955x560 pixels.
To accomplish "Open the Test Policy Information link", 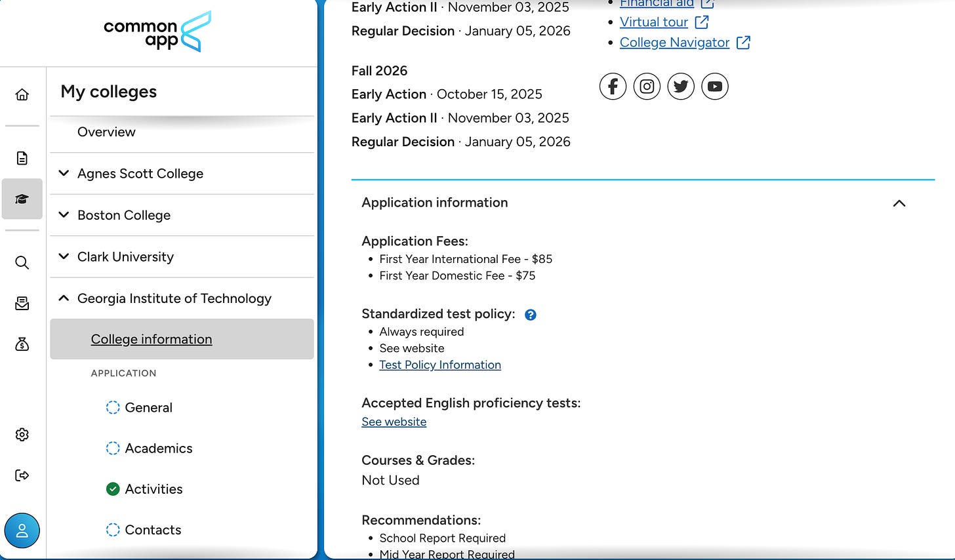I will (x=440, y=365).
